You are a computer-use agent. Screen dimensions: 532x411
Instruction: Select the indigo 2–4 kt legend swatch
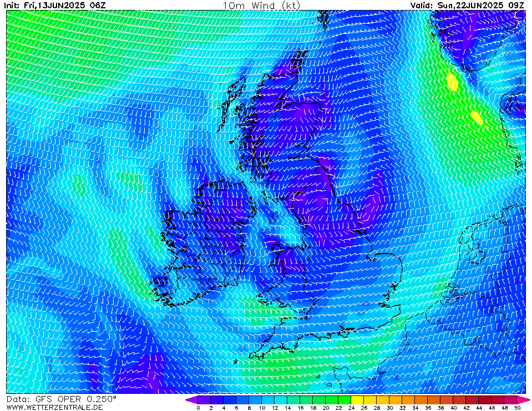(217, 400)
